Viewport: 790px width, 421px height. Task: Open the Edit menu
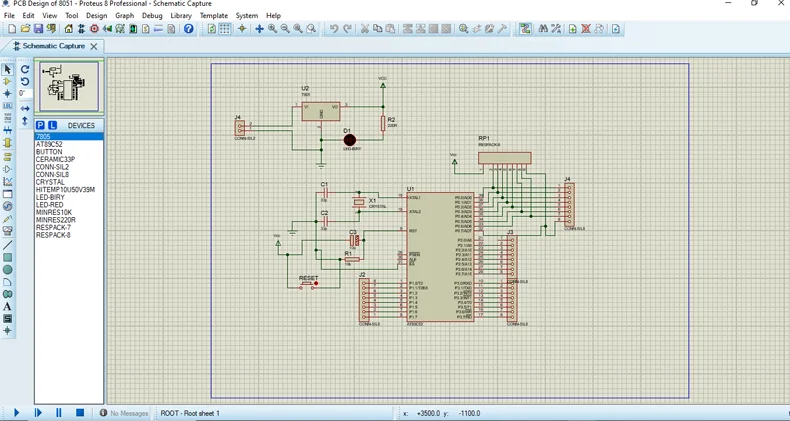pos(28,16)
